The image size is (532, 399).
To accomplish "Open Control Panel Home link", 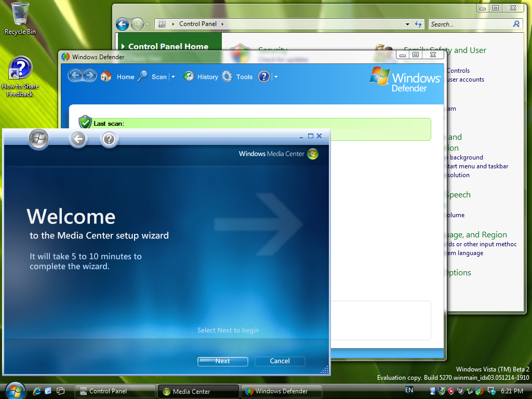I will pyautogui.click(x=168, y=46).
